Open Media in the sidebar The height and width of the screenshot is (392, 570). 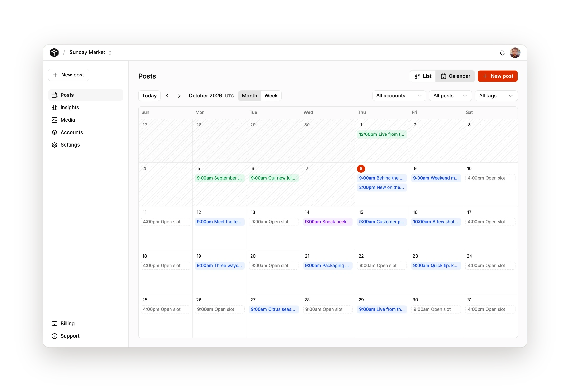point(85,120)
